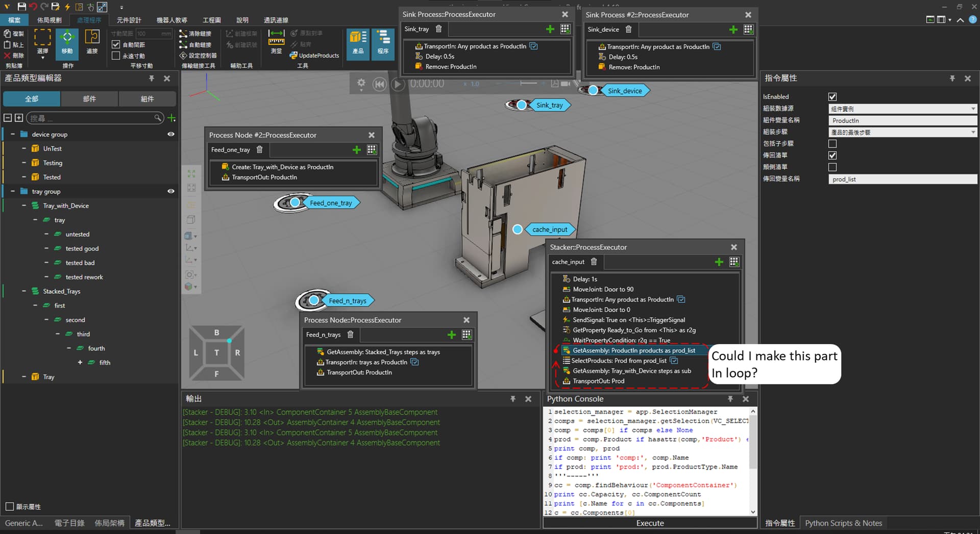
Task: Expand the fifth tree node
Action: coord(80,363)
